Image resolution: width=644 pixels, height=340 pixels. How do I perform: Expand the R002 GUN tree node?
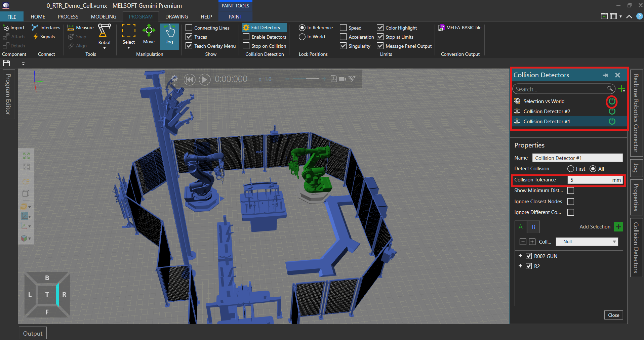[x=520, y=256]
